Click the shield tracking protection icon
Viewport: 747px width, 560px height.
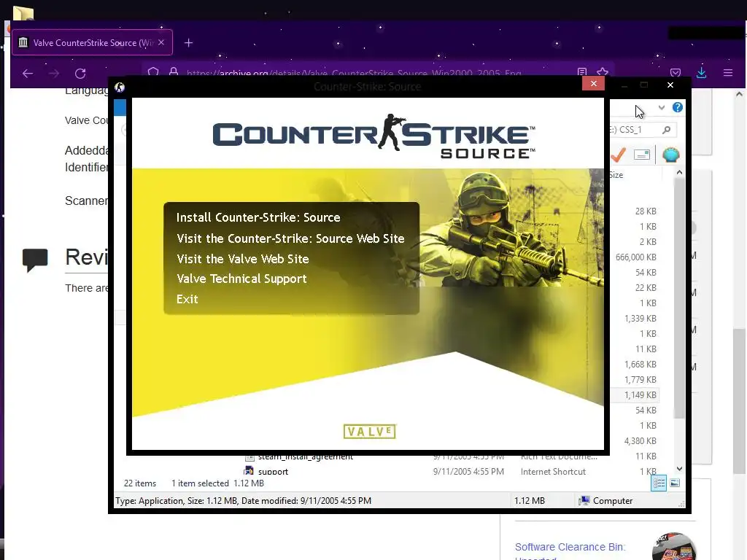153,71
